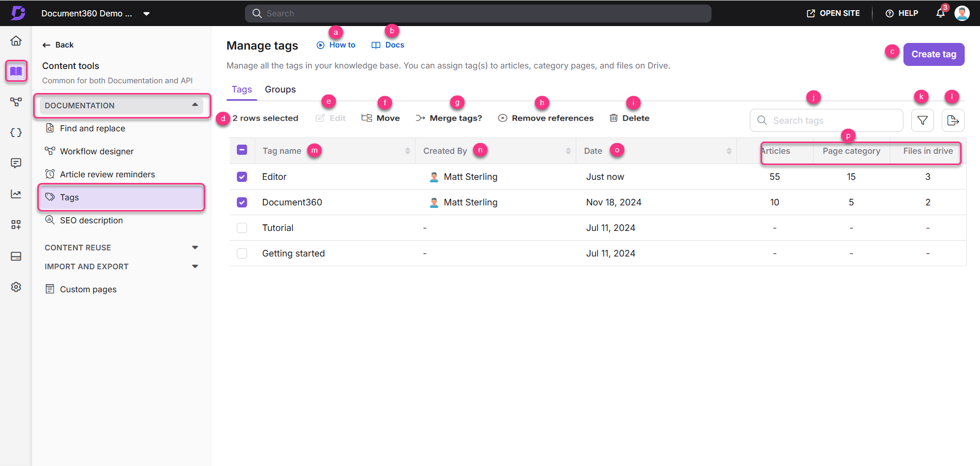Click the Tutorial tag name
This screenshot has width=980, height=466.
point(278,228)
